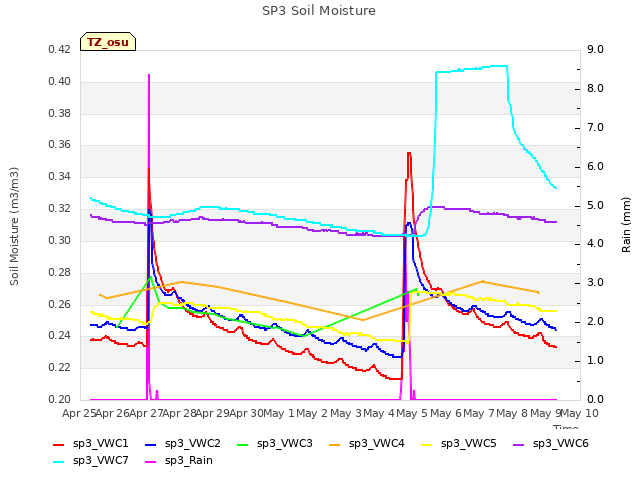This screenshot has height=480, width=640.
Task: Click the May 5 date tick label
Action: 413,413
